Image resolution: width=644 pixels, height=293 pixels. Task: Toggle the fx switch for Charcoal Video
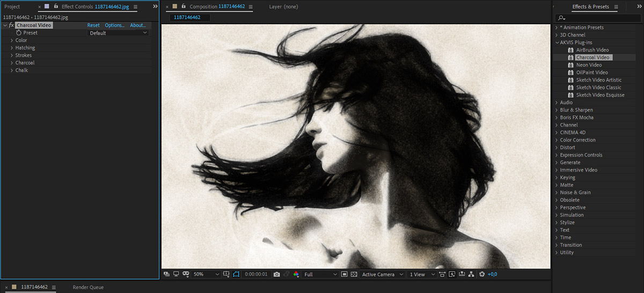(11, 25)
